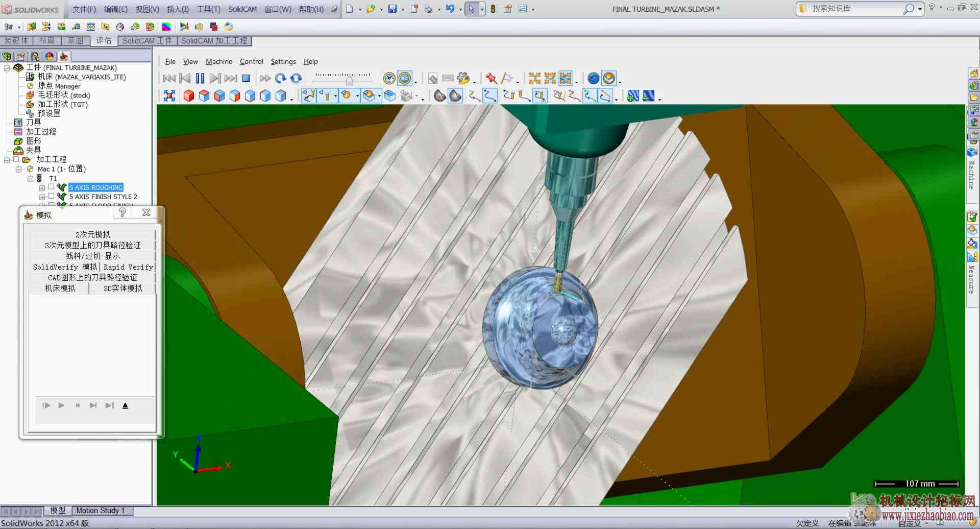
Task: Open the Motion Study 1 tab
Action: click(101, 511)
